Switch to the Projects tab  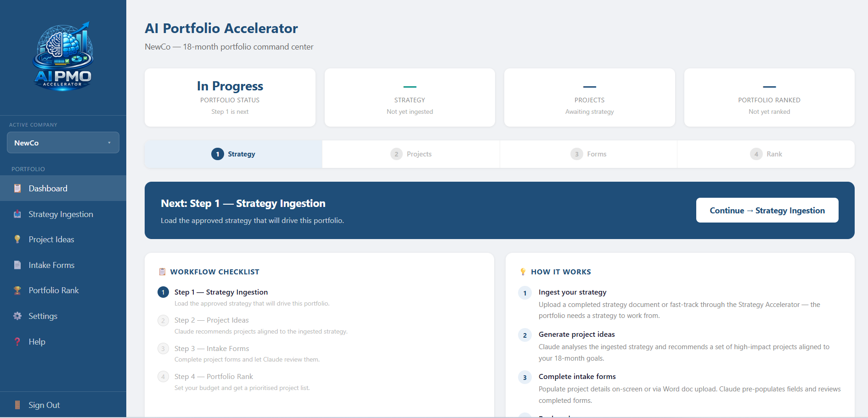(x=411, y=154)
